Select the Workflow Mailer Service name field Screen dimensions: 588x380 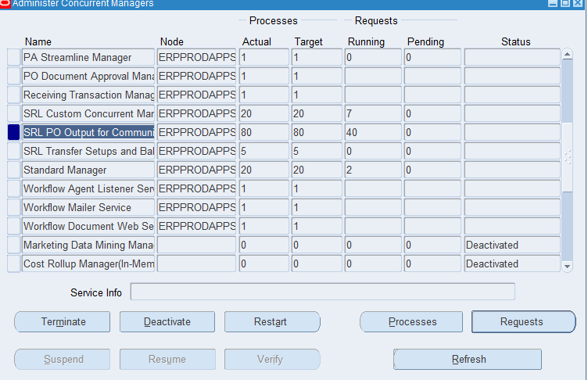point(88,208)
